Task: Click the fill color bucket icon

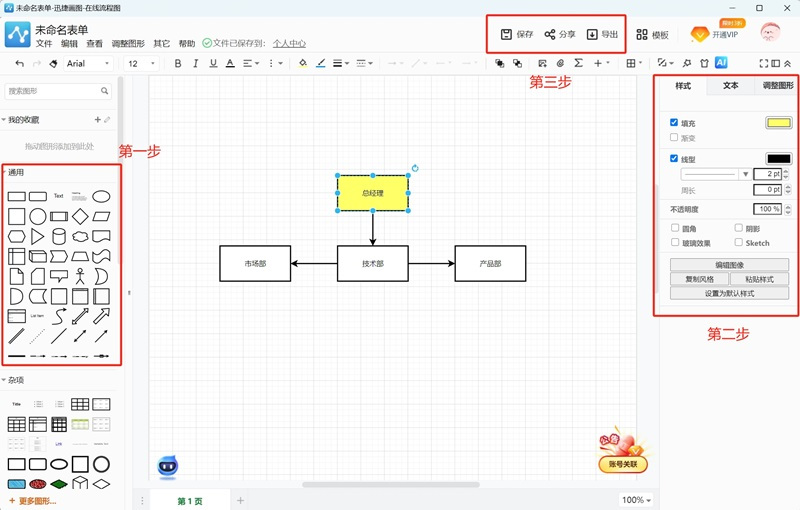Action: (303, 63)
